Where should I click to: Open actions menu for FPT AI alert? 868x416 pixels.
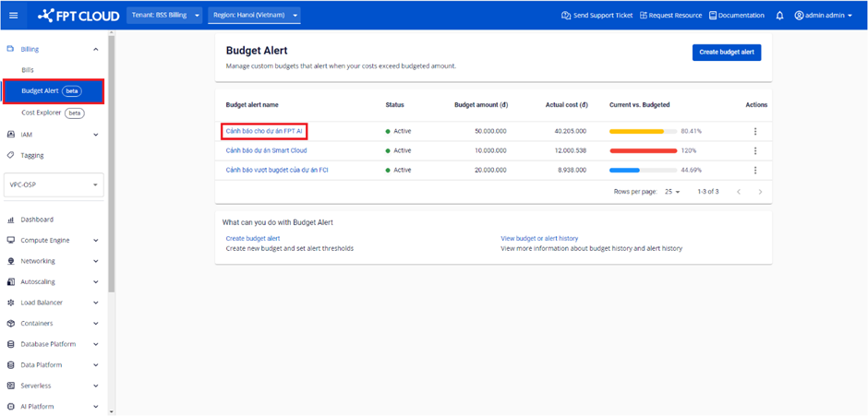[x=755, y=131]
